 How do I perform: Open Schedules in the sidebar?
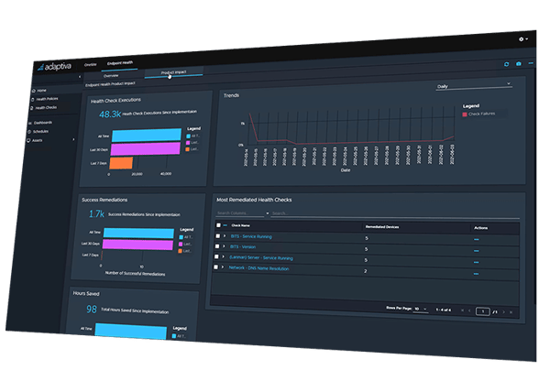click(x=38, y=132)
